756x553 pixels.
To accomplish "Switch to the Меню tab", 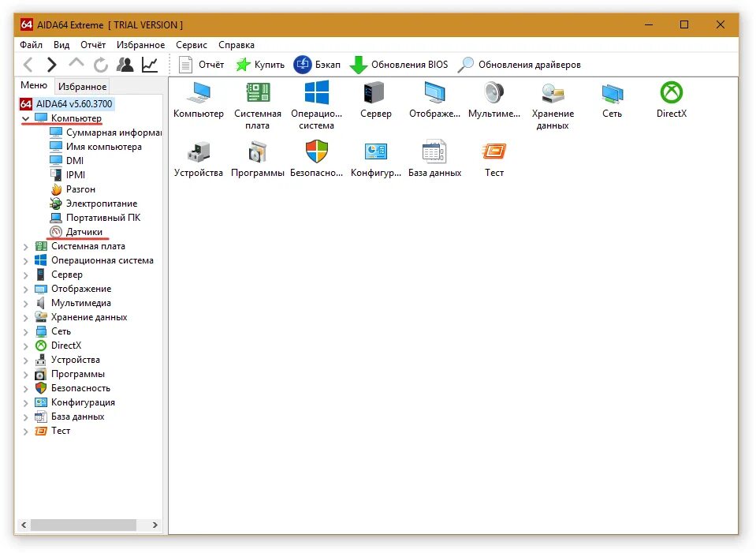I will (34, 85).
